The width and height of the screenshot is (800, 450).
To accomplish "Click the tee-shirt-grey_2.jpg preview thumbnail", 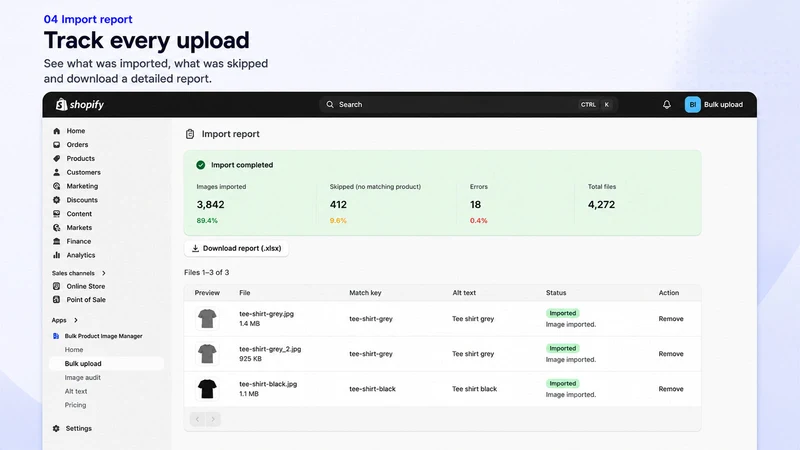I will pyautogui.click(x=207, y=354).
